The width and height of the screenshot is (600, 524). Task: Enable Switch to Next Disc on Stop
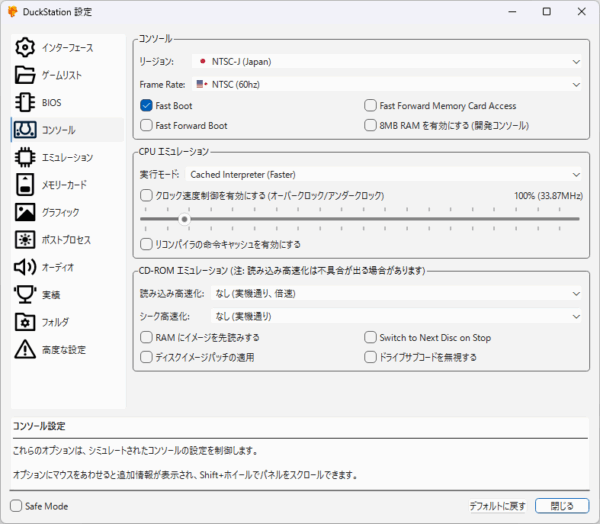[370, 338]
